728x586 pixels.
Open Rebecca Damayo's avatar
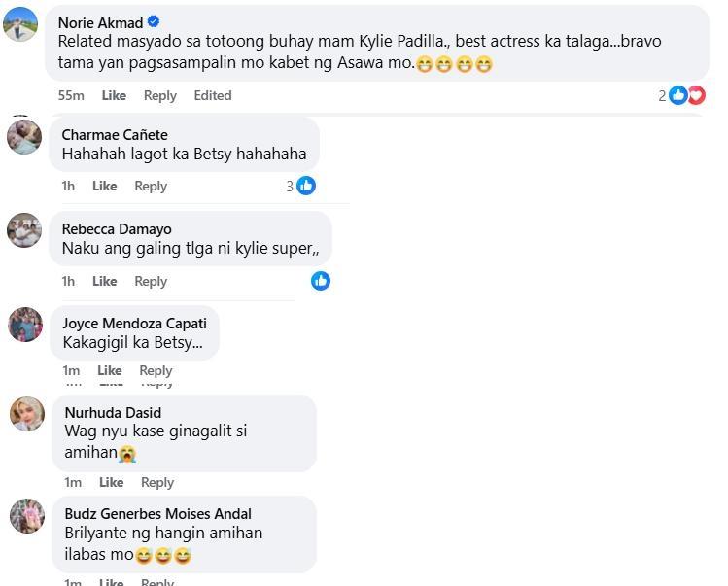24,230
